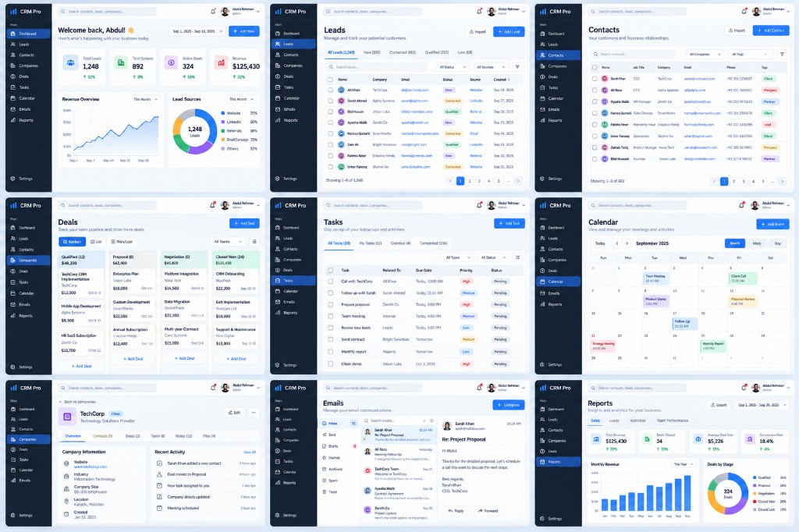Open the All Companies dropdown on Contacts screen
The height and width of the screenshot is (532, 799).
click(705, 54)
